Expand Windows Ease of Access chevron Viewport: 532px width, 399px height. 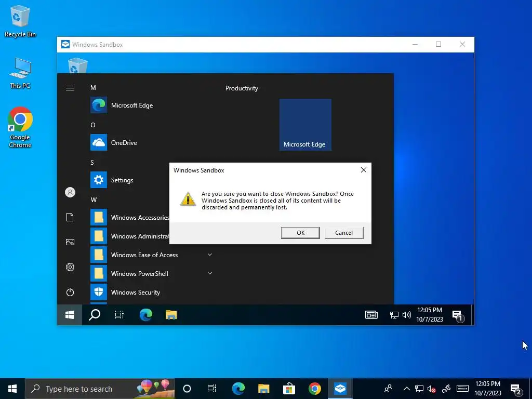click(x=210, y=255)
